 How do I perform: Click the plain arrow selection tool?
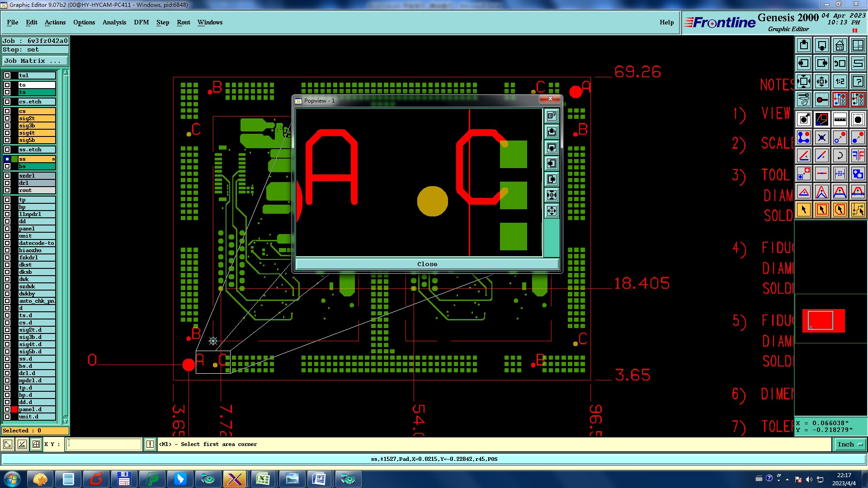point(804,210)
